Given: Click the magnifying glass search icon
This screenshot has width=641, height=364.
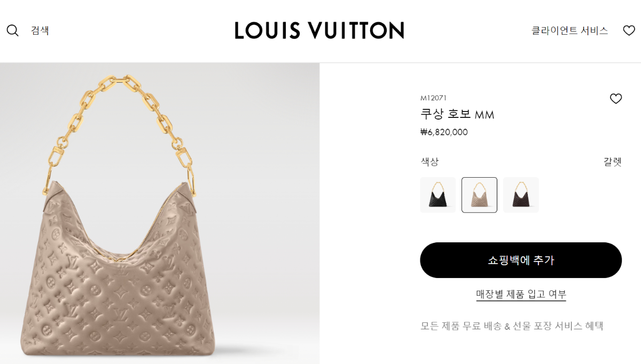Looking at the screenshot, I should pos(12,30).
